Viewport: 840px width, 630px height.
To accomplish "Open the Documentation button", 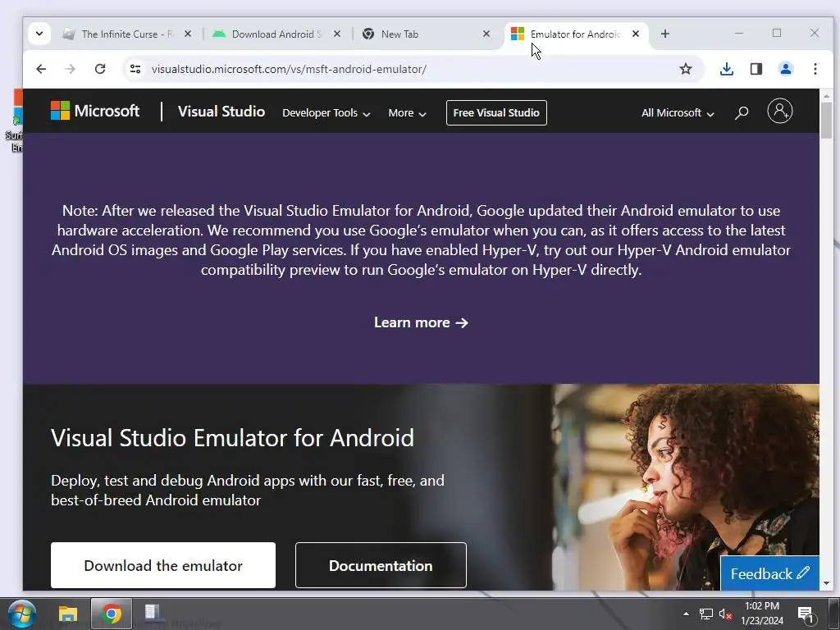I will click(x=381, y=565).
